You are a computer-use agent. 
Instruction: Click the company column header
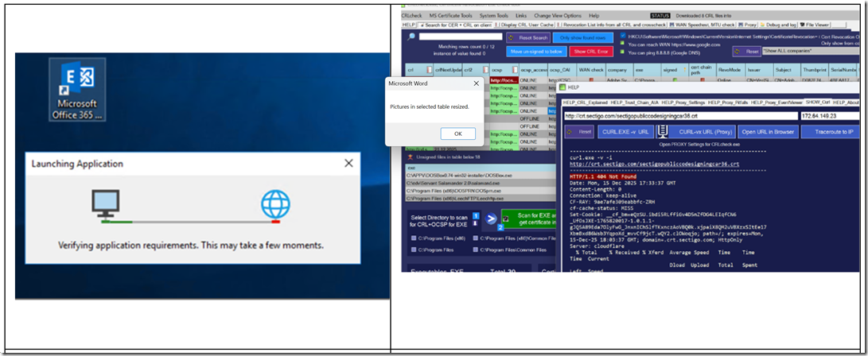619,70
